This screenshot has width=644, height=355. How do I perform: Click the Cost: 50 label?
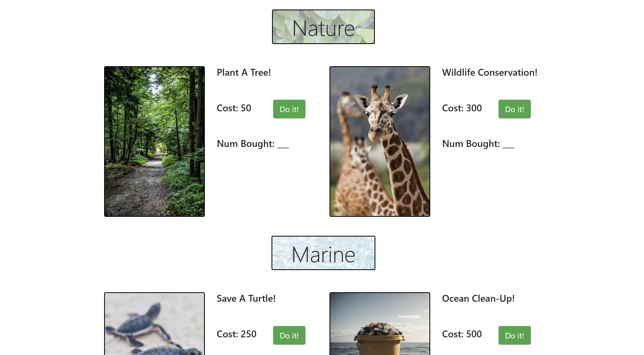pyautogui.click(x=234, y=108)
